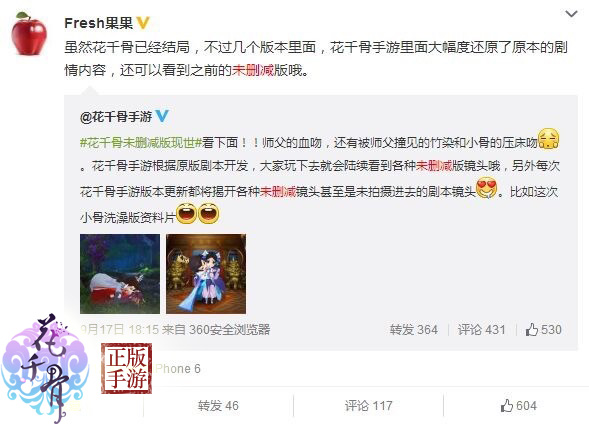Open the night forest scene thumbnail
This screenshot has height=424, width=589.
pyautogui.click(x=120, y=274)
